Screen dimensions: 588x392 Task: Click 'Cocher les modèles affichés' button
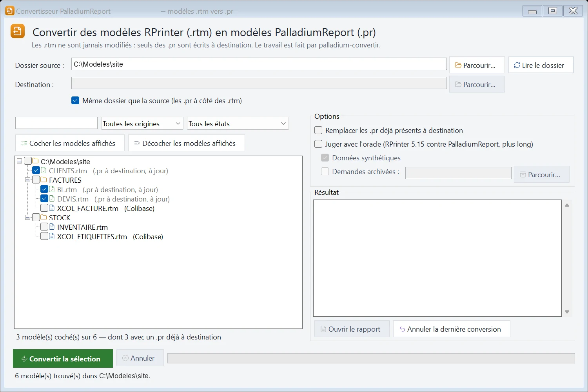(70, 143)
